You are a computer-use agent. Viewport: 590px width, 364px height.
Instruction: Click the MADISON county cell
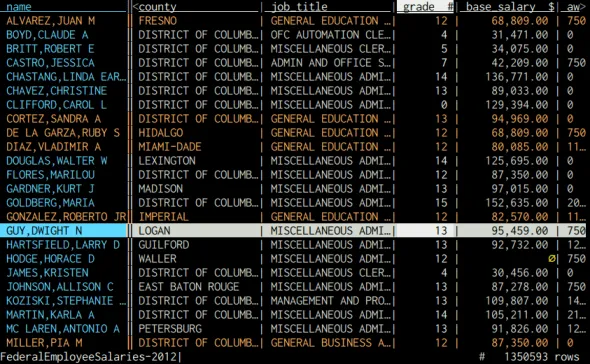click(x=161, y=189)
